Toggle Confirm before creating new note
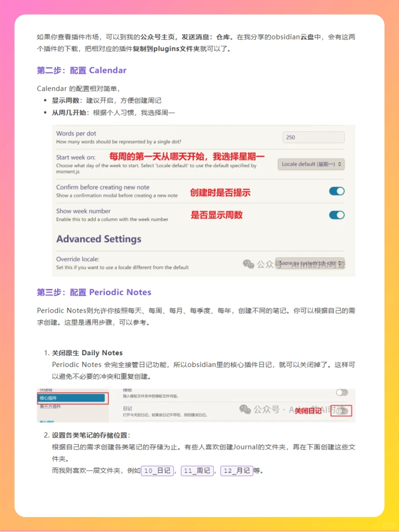 coord(336,191)
